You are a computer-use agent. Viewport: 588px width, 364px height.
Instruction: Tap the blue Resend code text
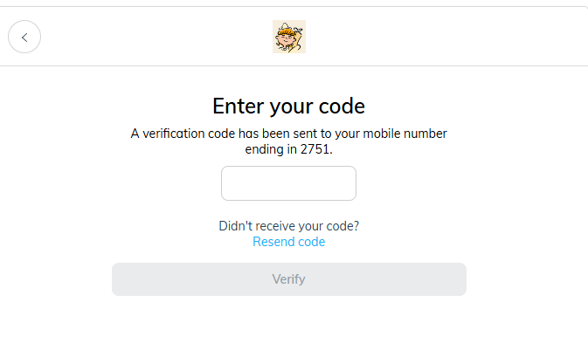click(x=288, y=242)
